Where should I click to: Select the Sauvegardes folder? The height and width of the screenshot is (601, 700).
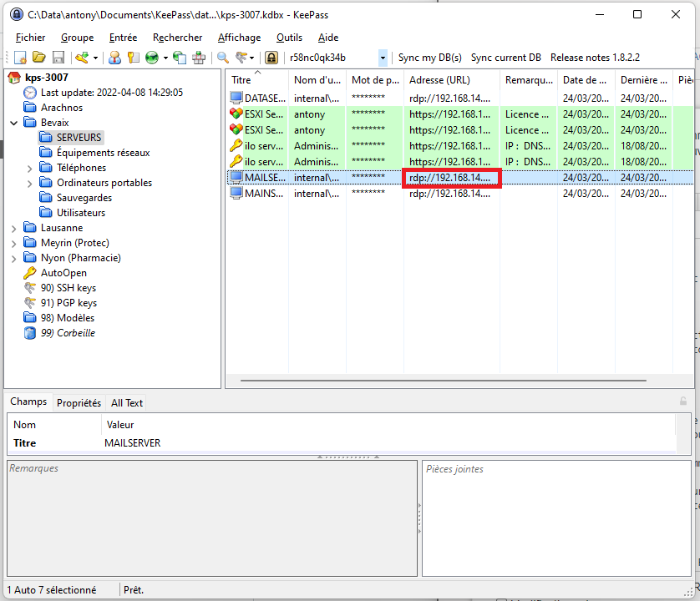(84, 198)
